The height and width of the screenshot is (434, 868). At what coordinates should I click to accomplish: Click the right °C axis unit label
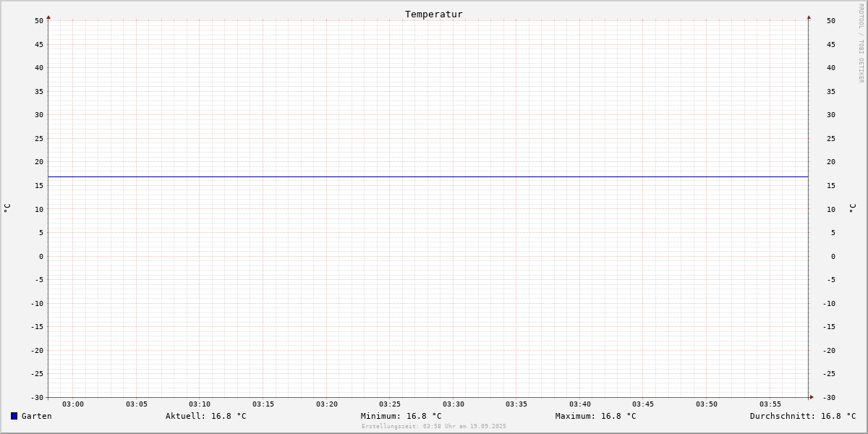[852, 208]
